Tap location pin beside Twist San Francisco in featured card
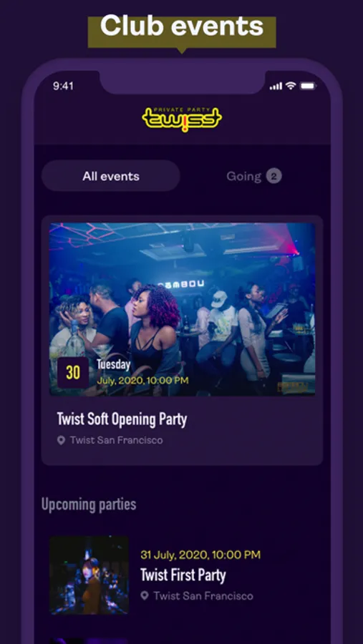The image size is (363, 644). tap(61, 440)
